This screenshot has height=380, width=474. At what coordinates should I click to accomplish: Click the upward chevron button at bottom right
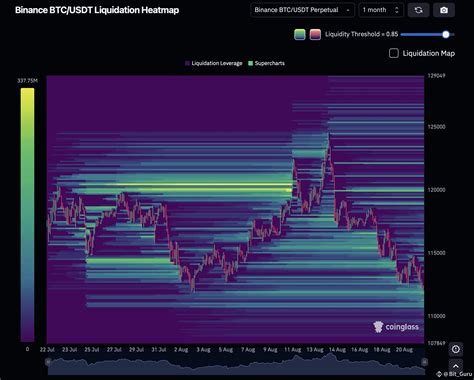pyautogui.click(x=456, y=366)
